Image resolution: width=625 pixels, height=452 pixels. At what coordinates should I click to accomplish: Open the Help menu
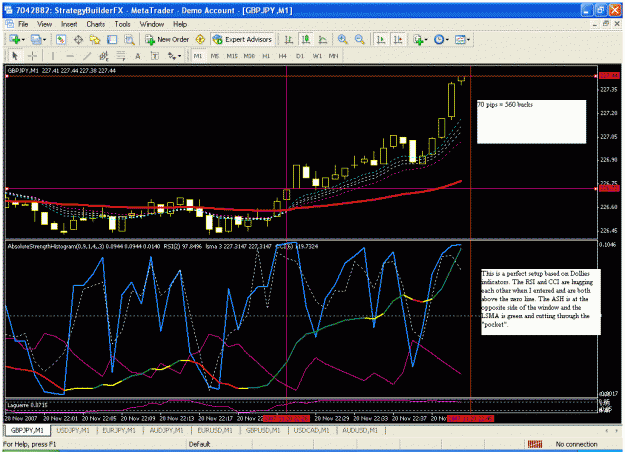point(180,24)
